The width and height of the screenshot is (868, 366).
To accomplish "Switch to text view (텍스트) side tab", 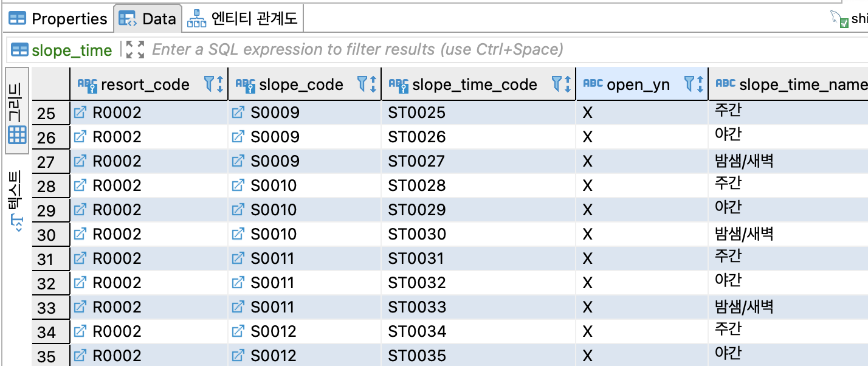I will point(17,201).
